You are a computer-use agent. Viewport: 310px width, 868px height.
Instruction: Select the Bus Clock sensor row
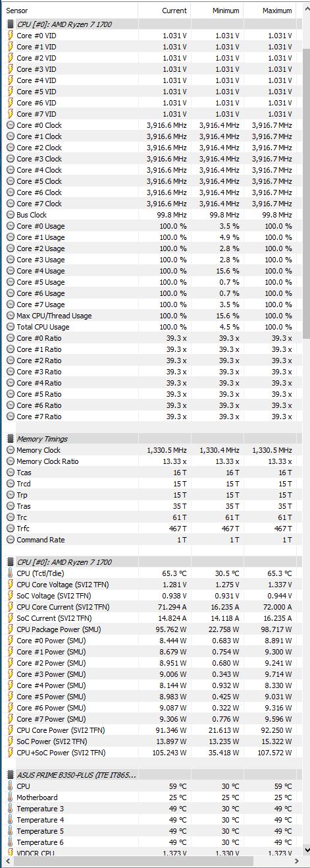click(151, 215)
